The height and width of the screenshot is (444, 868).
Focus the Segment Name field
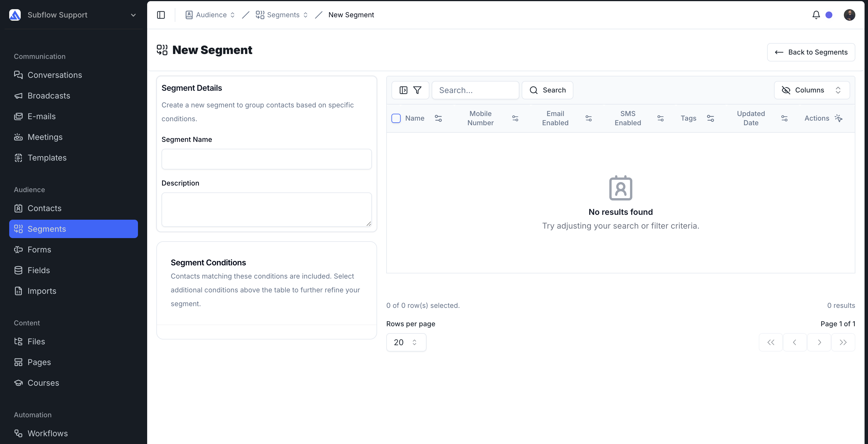pyautogui.click(x=266, y=159)
